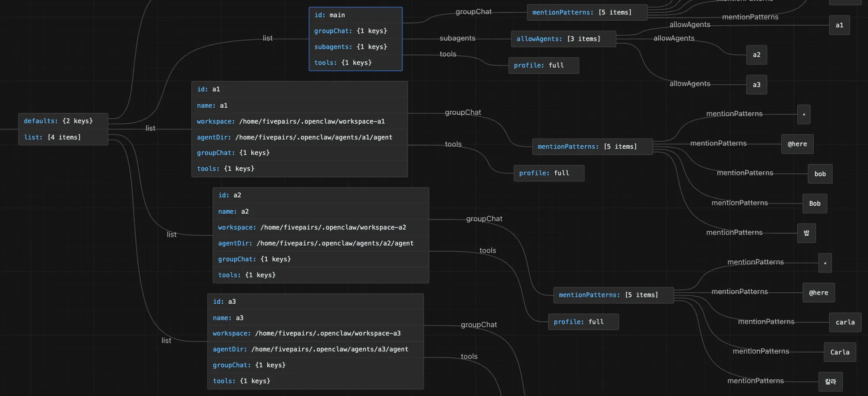Click the "list: [4 items]" row
This screenshot has width=868, height=396.
pos(63,137)
